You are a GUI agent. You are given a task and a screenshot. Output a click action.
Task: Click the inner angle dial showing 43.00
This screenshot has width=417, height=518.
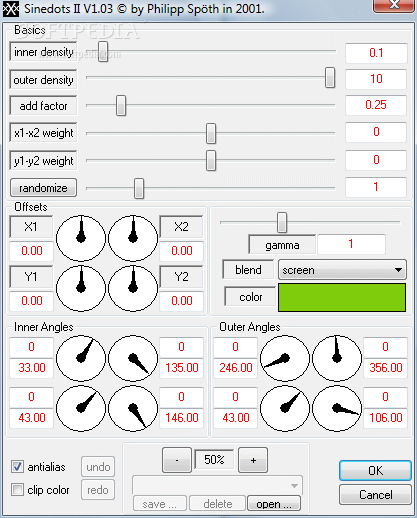(x=81, y=408)
